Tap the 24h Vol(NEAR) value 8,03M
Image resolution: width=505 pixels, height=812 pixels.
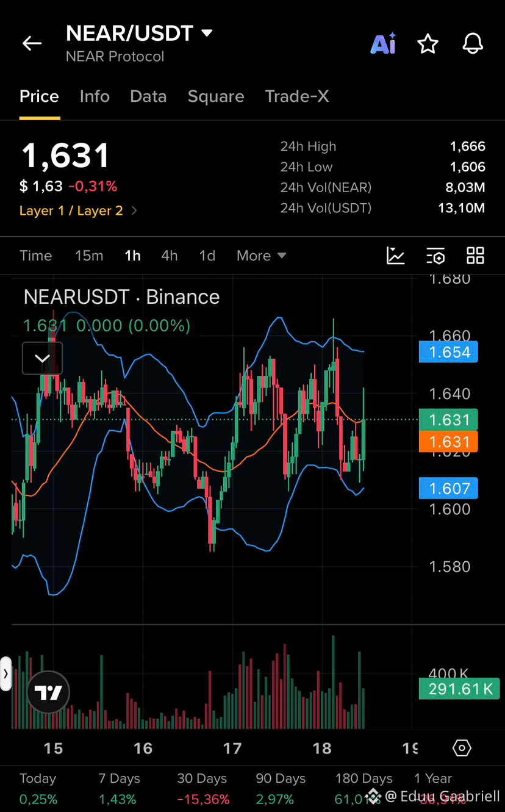465,187
